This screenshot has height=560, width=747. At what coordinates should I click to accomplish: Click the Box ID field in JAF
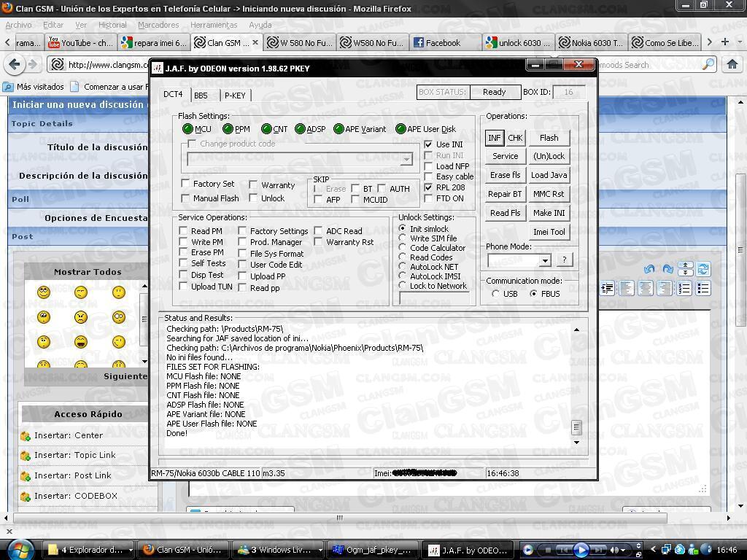568,92
